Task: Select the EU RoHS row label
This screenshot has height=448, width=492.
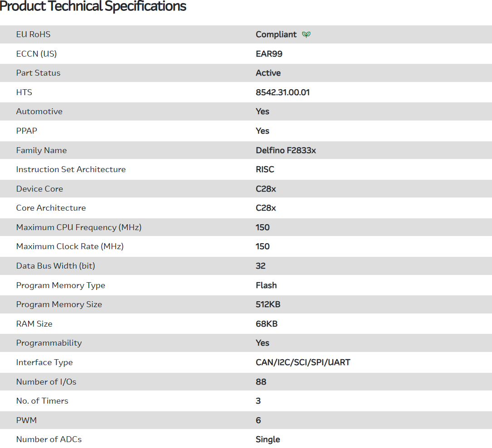Action: tap(33, 34)
